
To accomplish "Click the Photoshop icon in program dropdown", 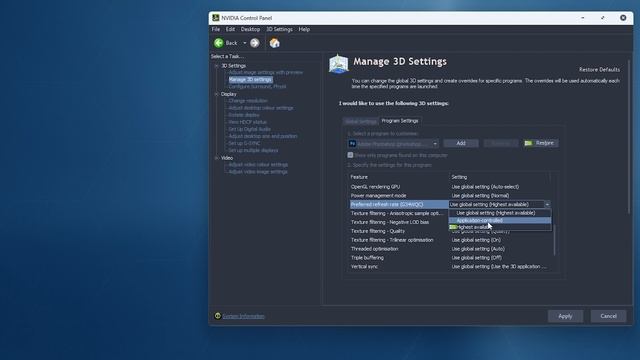I will pos(352,144).
